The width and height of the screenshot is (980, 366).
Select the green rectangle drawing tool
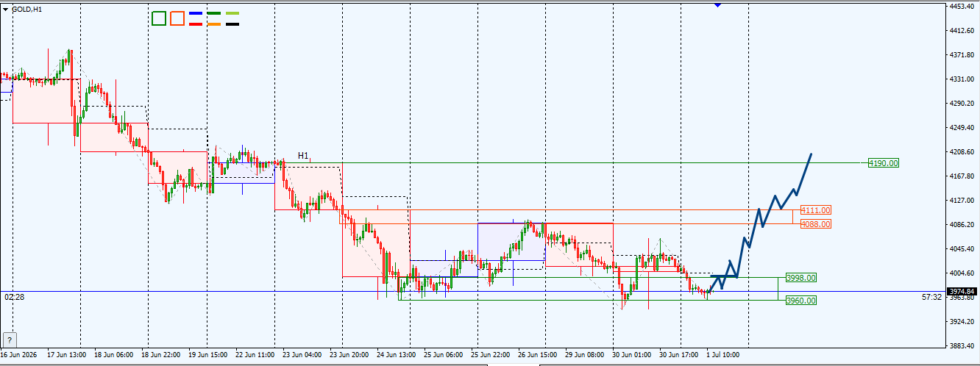click(x=158, y=18)
